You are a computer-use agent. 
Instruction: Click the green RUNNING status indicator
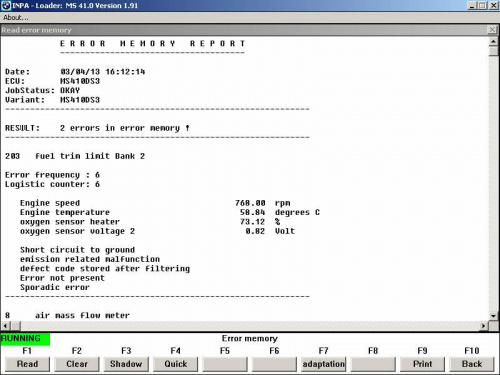click(x=25, y=339)
